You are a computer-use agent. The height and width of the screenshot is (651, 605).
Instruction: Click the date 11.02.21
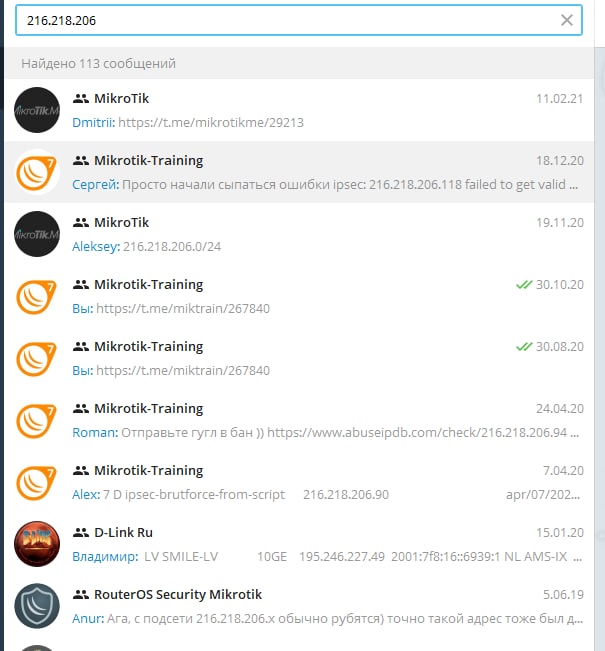(560, 99)
